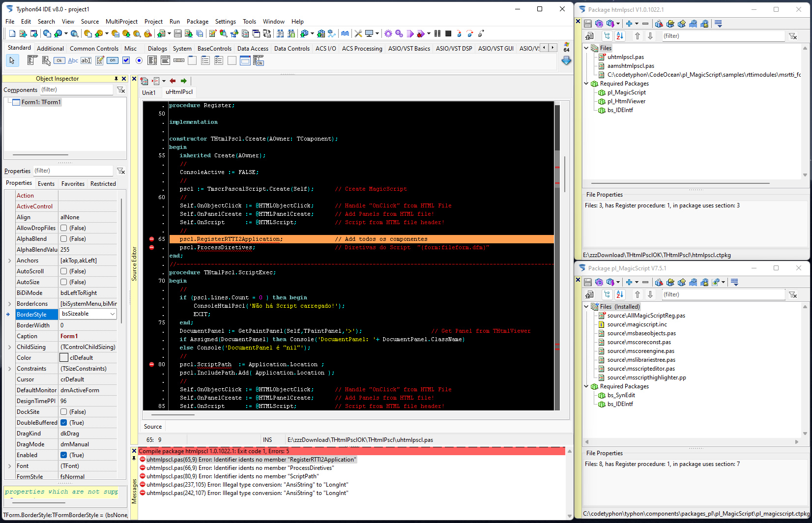812x523 pixels.
Task: Toggle the AllowDropFiles checkbox
Action: click(64, 228)
